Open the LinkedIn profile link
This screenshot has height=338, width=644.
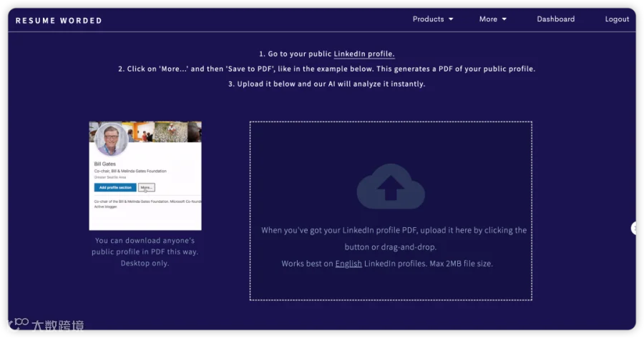pyautogui.click(x=364, y=54)
